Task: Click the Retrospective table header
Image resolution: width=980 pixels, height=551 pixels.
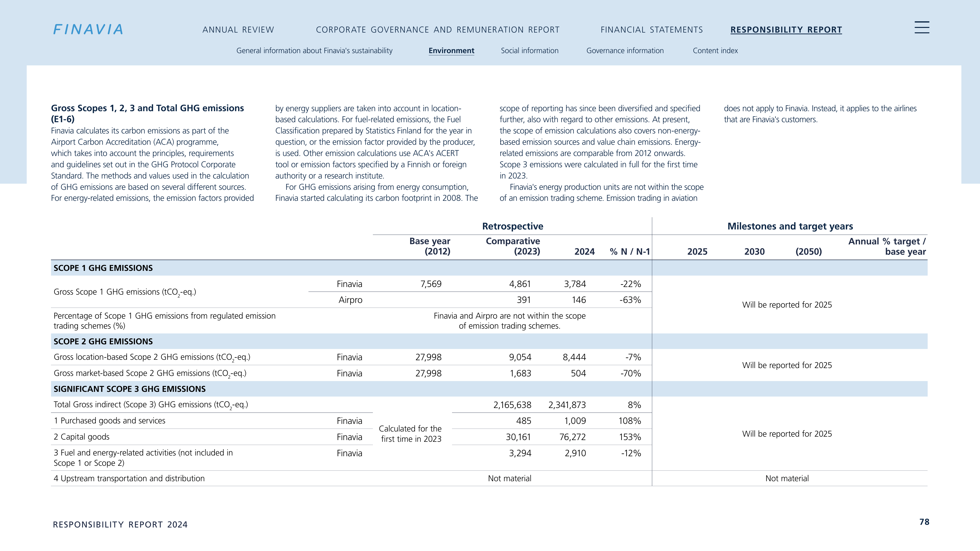Action: [x=513, y=226]
